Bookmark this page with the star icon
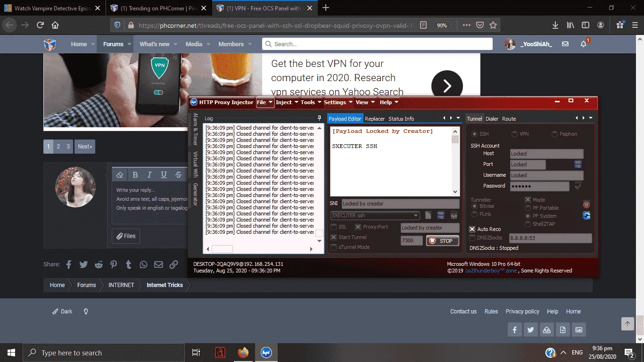Image resolution: width=644 pixels, height=362 pixels. (493, 25)
